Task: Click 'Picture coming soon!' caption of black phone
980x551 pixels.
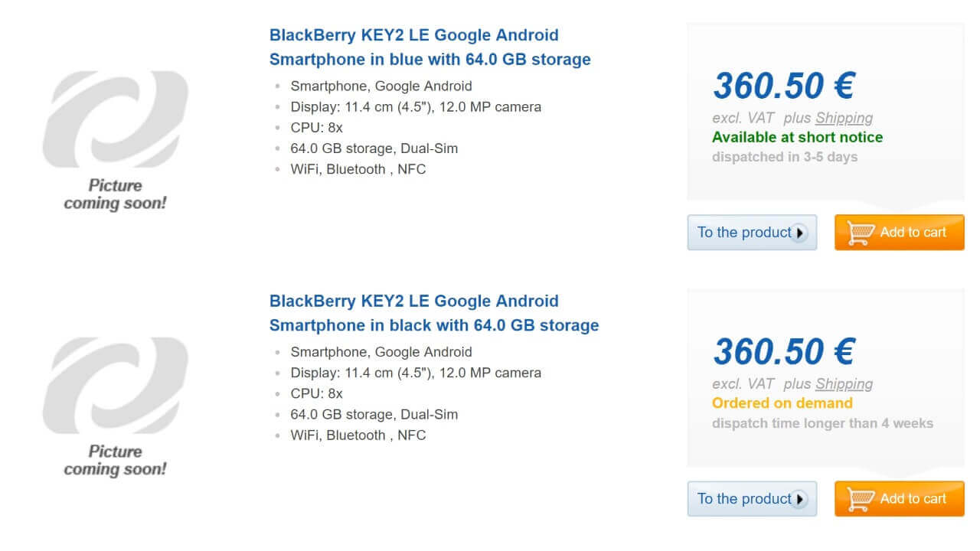Action: coord(115,461)
